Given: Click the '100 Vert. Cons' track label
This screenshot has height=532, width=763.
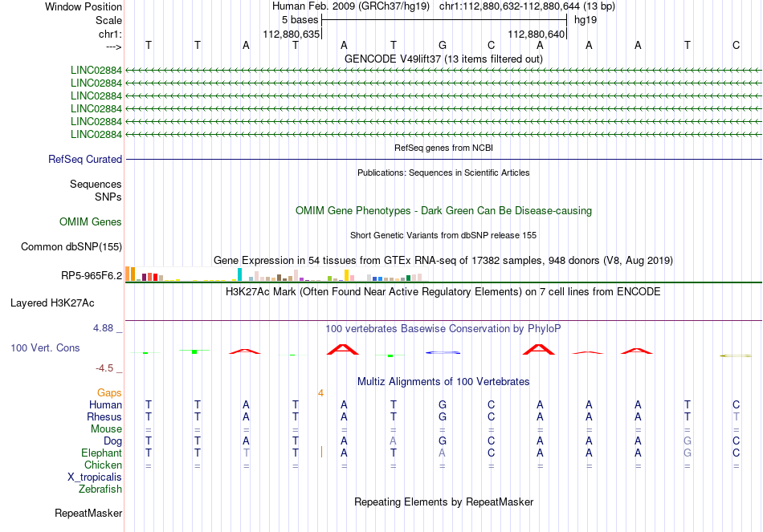Looking at the screenshot, I should [x=45, y=347].
